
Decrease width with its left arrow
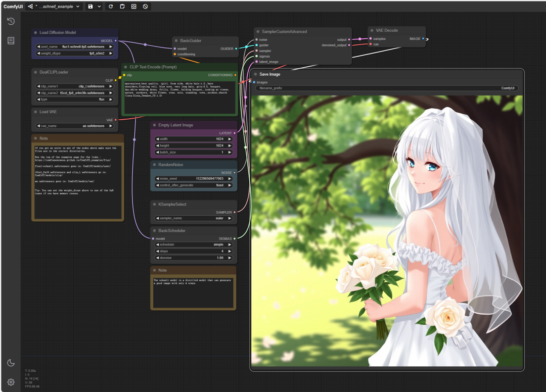click(x=157, y=139)
